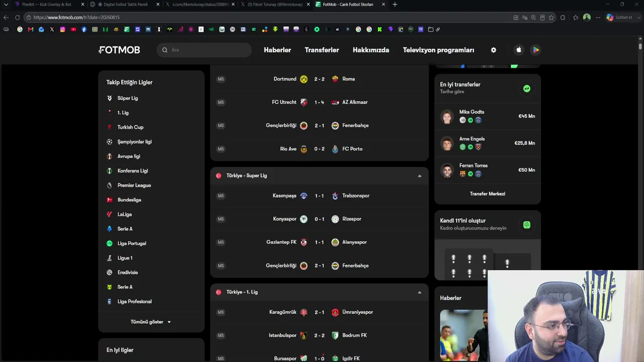Click the Trabzonspor club crest
Screen dimensions: 644x362
pyautogui.click(x=335, y=196)
